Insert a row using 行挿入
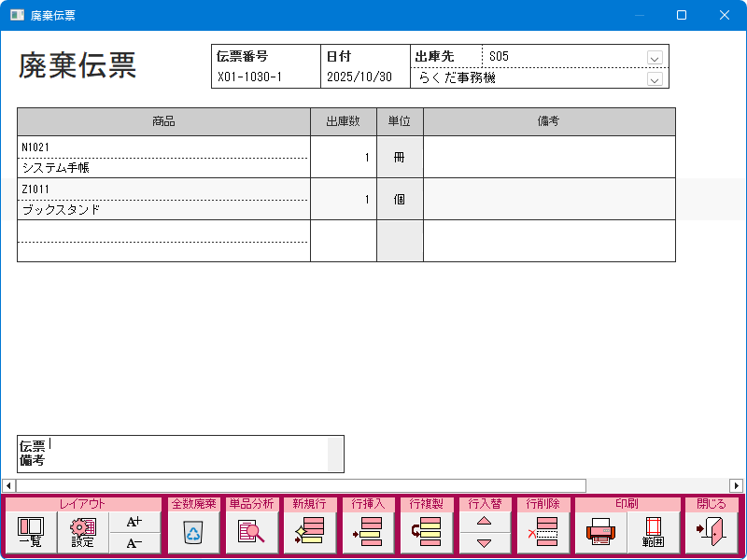Image resolution: width=747 pixels, height=560 pixels. (x=368, y=533)
